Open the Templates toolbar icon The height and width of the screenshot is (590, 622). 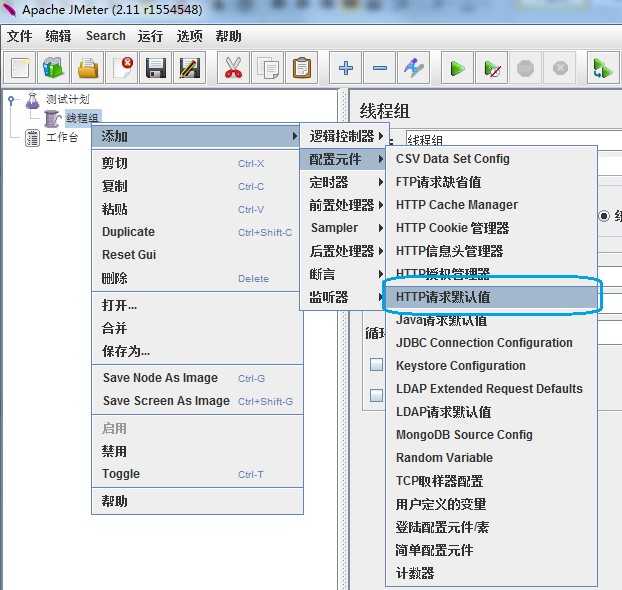point(53,67)
